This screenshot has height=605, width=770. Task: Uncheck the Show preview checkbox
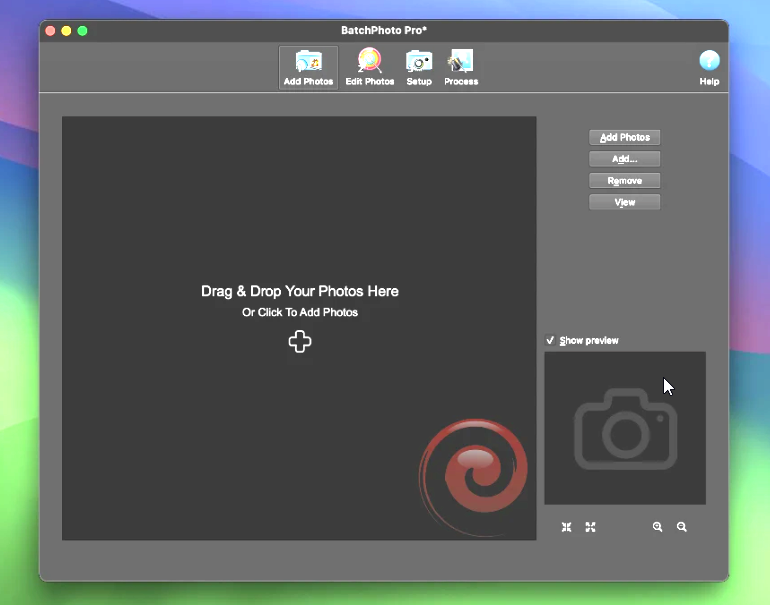550,340
